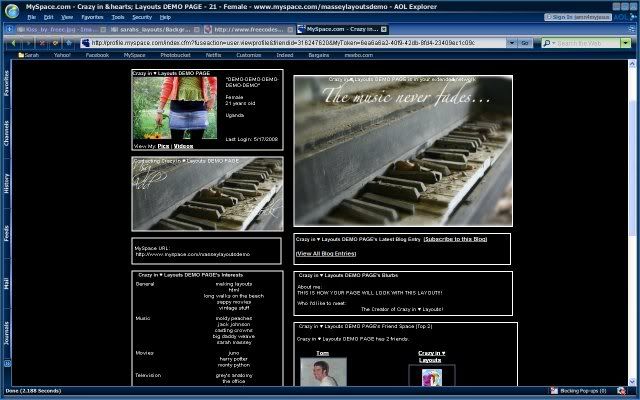
Task: Open the Netflix bookmark
Action: [x=213, y=55]
